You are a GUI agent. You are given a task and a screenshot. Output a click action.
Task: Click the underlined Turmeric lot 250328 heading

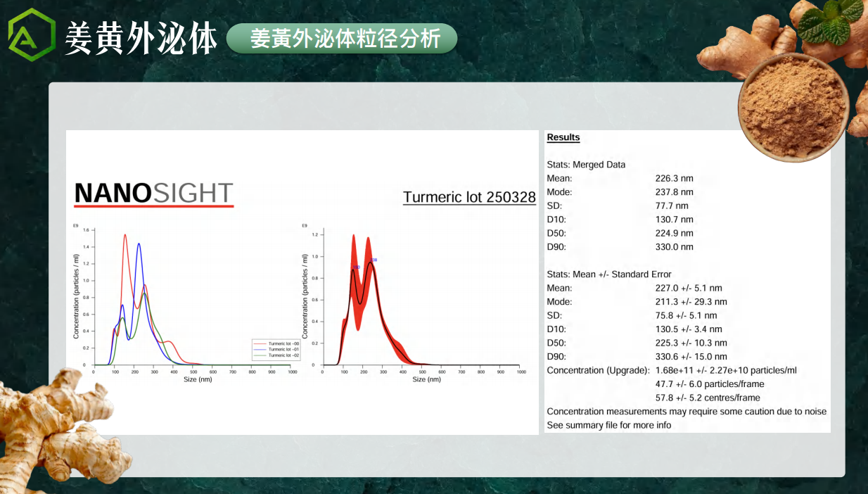(x=469, y=197)
